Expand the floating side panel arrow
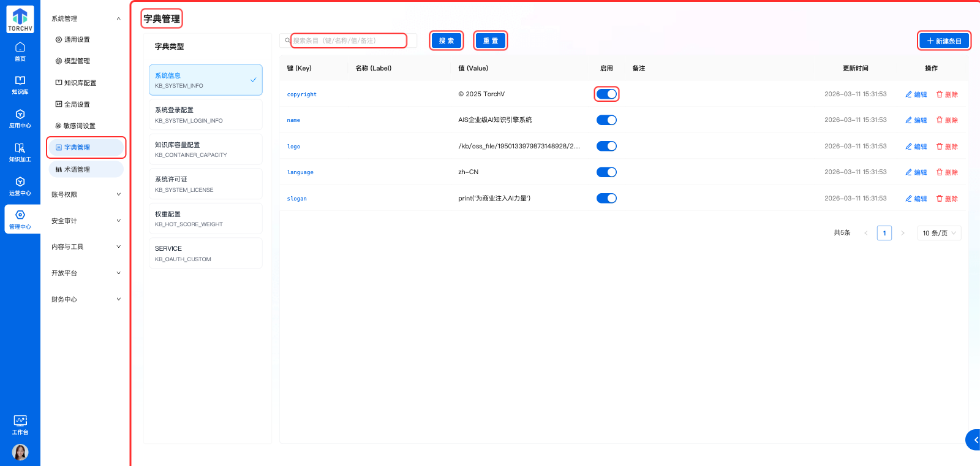 [974, 440]
